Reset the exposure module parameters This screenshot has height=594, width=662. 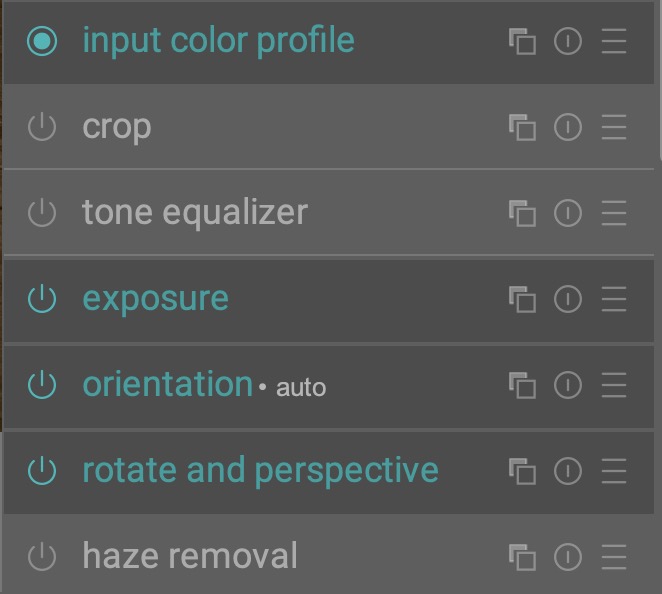pyautogui.click(x=568, y=299)
